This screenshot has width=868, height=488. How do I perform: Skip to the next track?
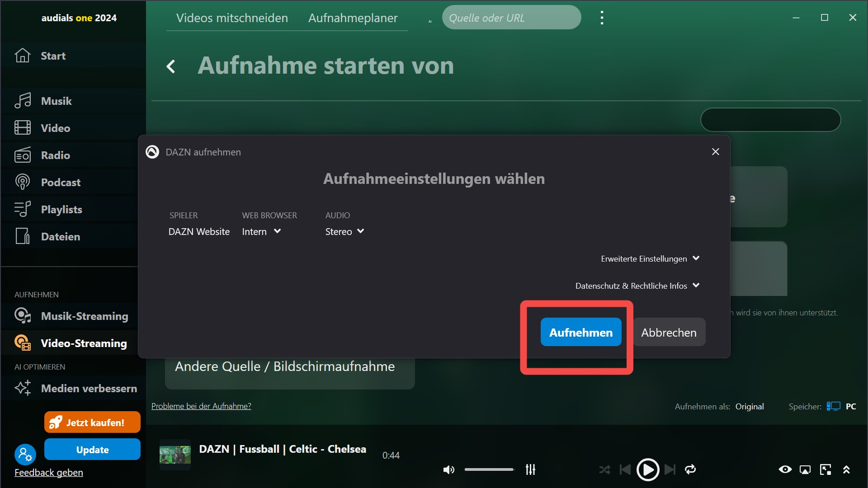(x=670, y=470)
